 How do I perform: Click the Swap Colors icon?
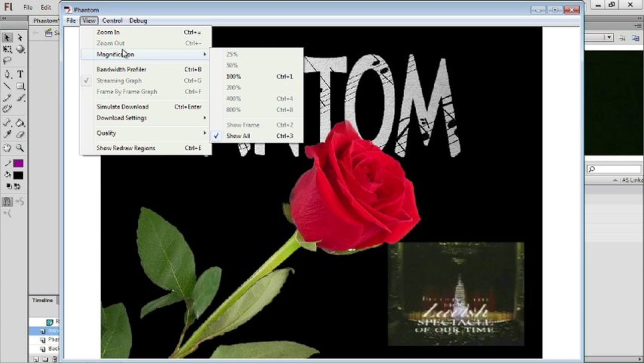[17, 186]
